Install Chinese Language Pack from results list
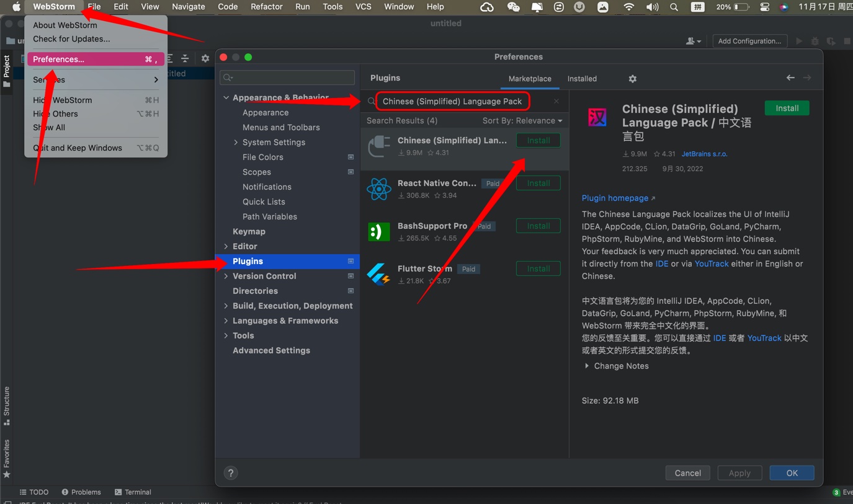Viewport: 853px width, 504px height. (x=538, y=141)
